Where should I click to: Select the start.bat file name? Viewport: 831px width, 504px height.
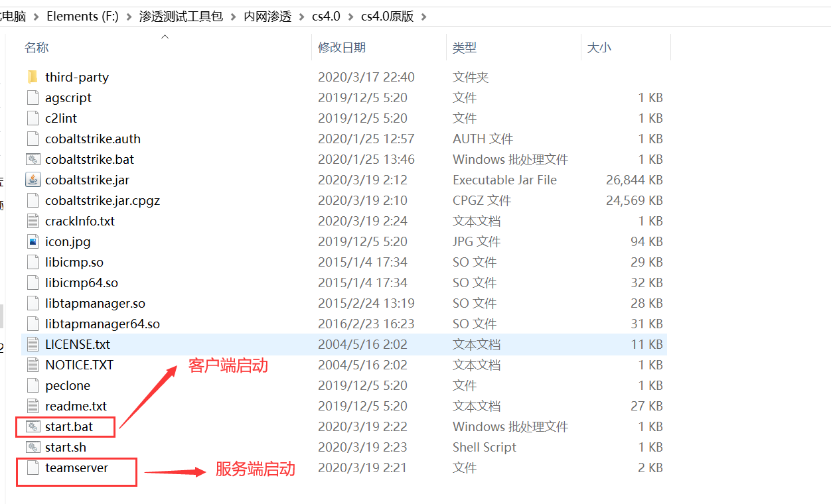point(69,426)
